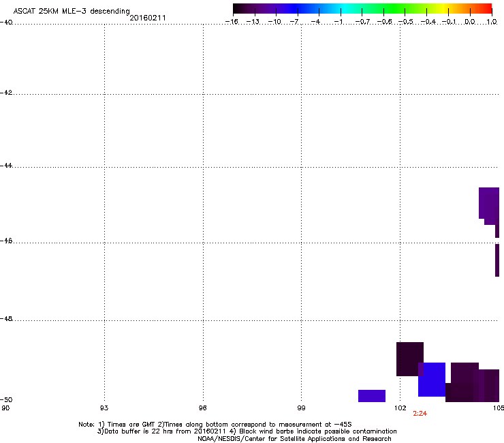Click the date label '20160211' under the title

point(148,18)
